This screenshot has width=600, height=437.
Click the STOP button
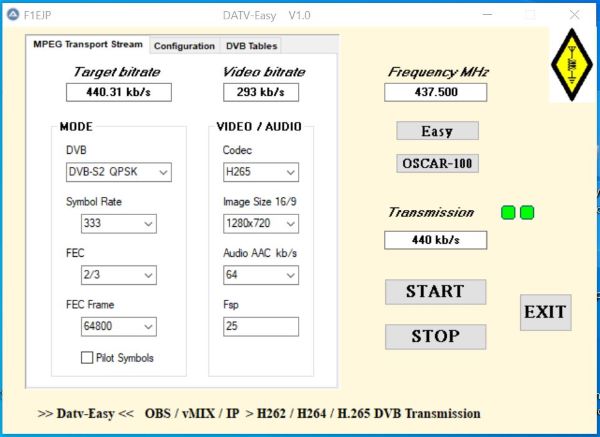[435, 337]
